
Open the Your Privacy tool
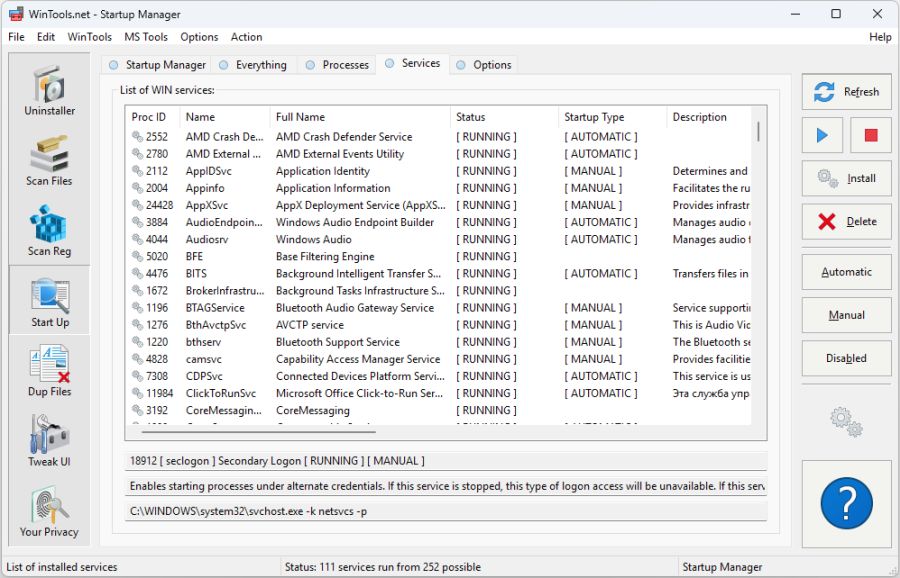pos(48,508)
